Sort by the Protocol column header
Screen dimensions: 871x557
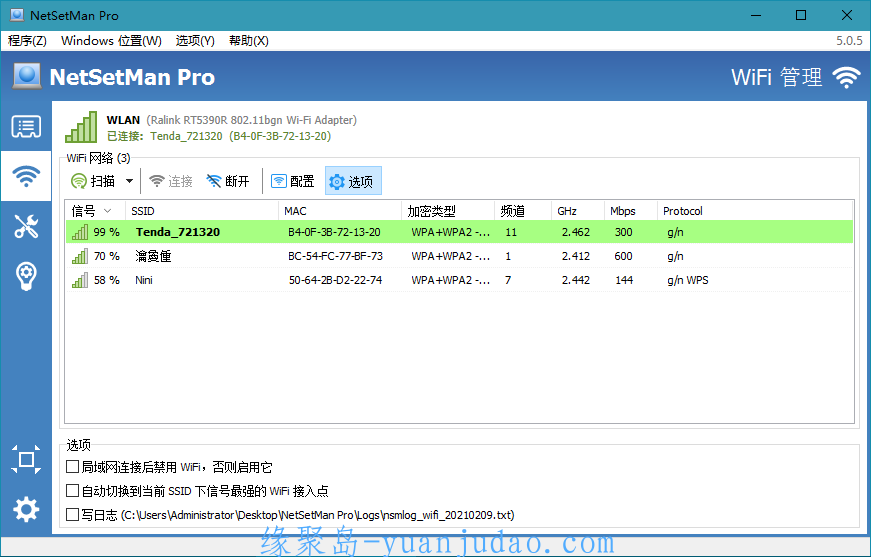pos(755,211)
